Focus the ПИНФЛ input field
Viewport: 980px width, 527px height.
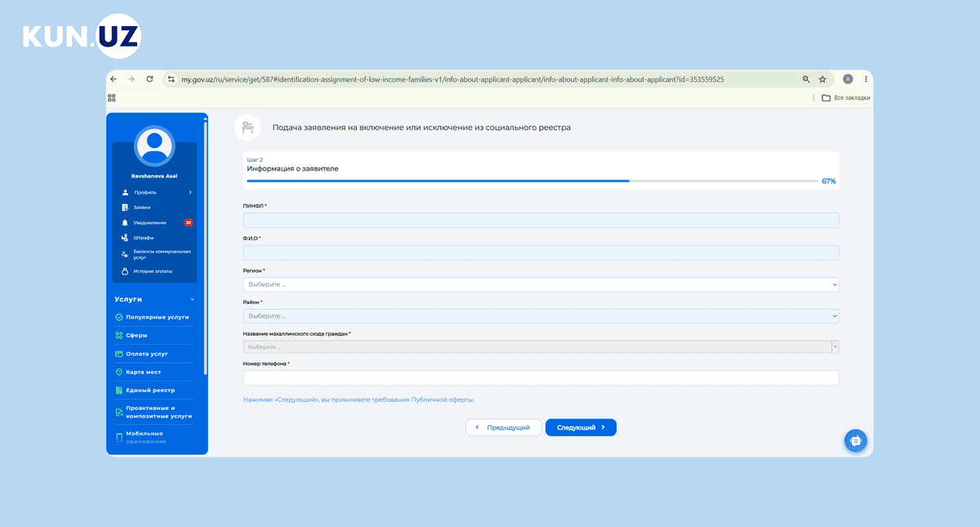541,220
